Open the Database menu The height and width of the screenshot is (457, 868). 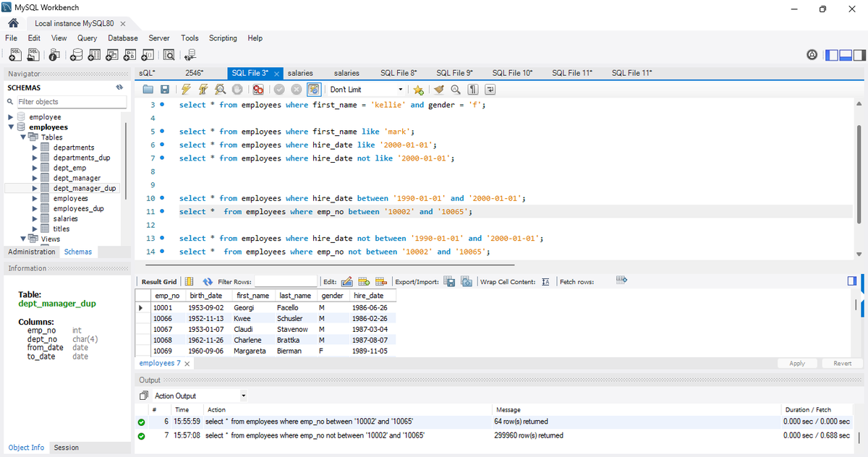(123, 38)
